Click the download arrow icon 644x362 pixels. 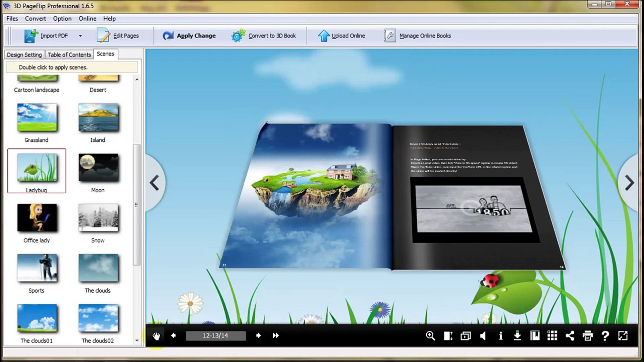click(x=517, y=336)
